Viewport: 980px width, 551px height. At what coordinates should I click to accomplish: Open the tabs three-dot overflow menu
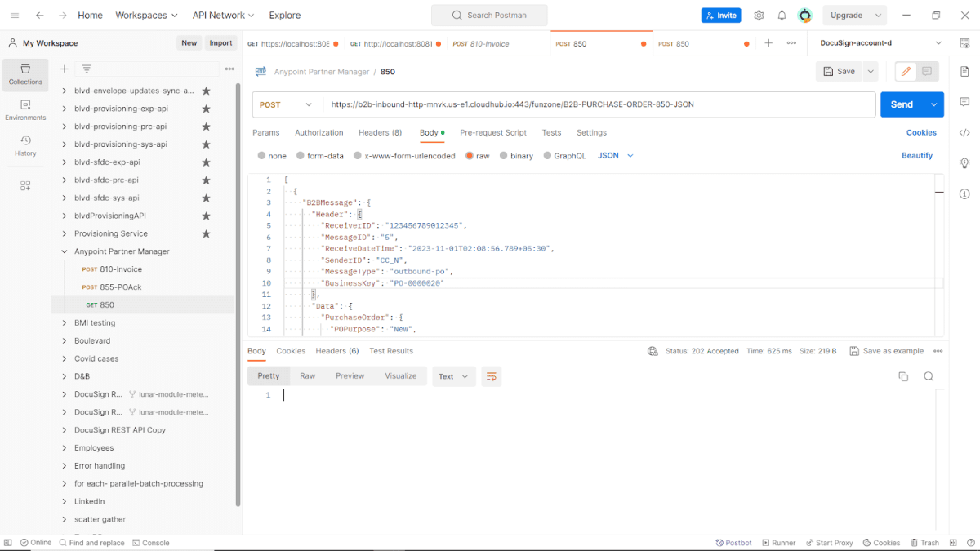coord(791,43)
